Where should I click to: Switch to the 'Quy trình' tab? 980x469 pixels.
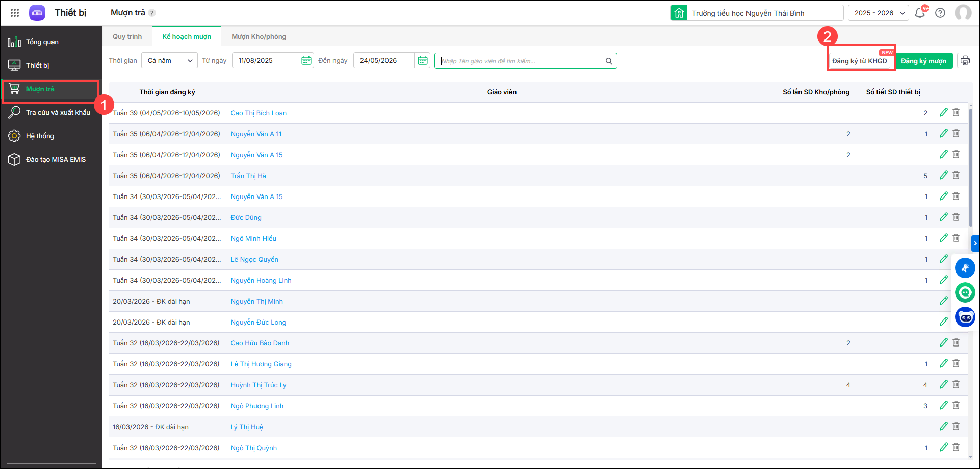127,37
